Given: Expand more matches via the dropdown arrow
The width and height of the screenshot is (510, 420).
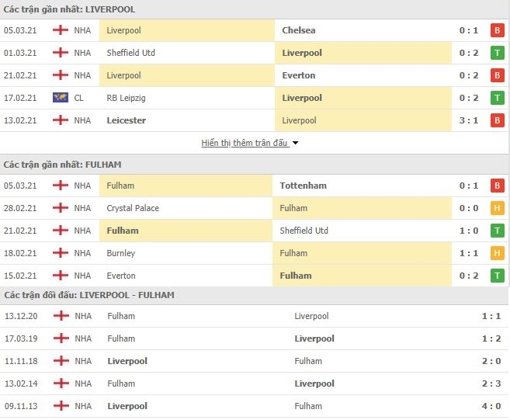Looking at the screenshot, I should tap(295, 143).
